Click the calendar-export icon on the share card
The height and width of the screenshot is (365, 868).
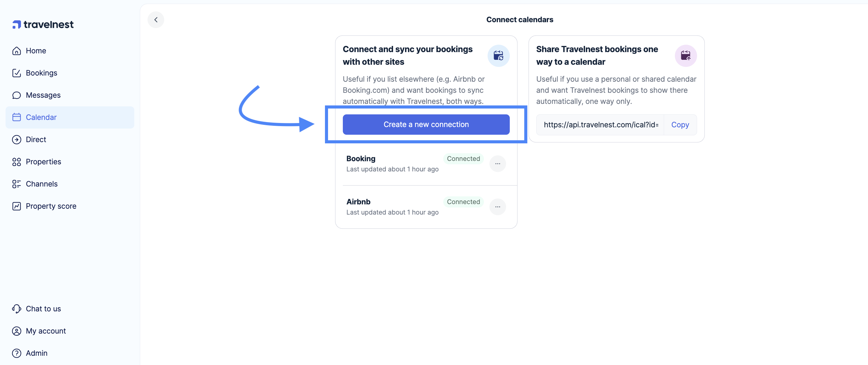pos(686,56)
